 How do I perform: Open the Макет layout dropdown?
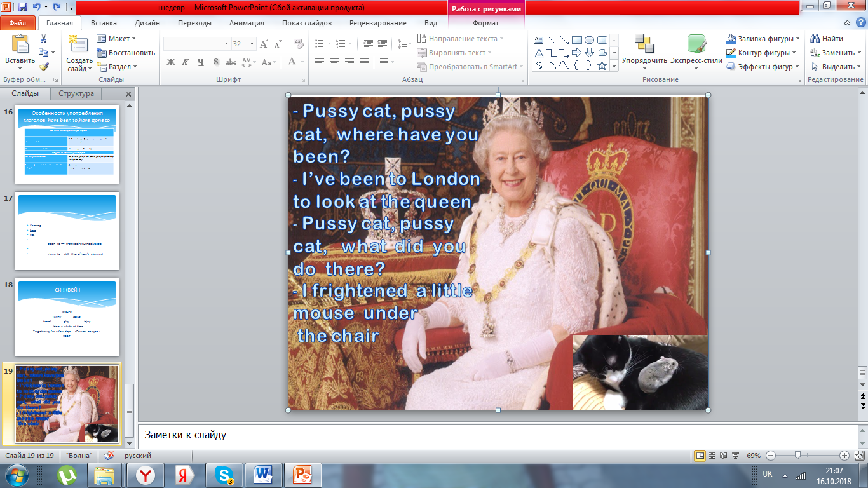116,39
